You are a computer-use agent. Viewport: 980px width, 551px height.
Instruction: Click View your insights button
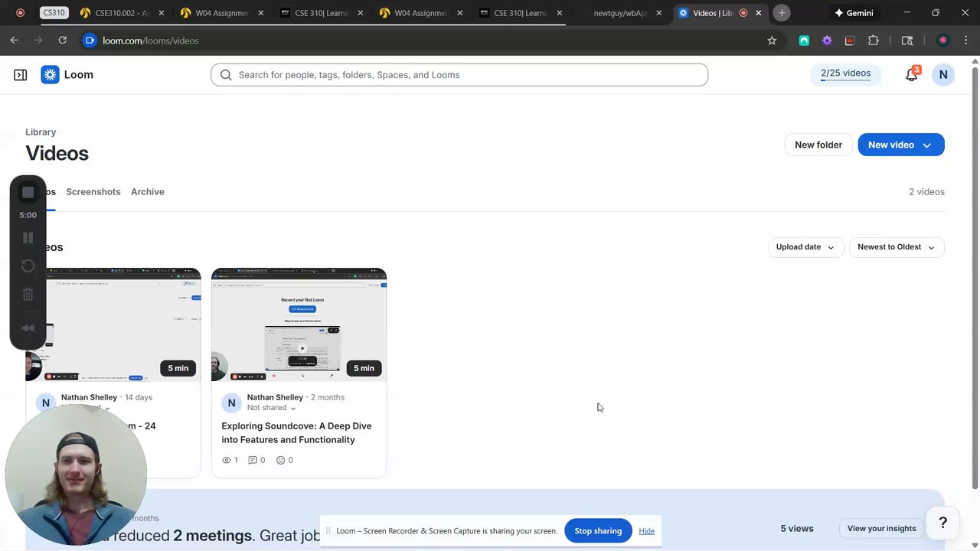click(881, 529)
